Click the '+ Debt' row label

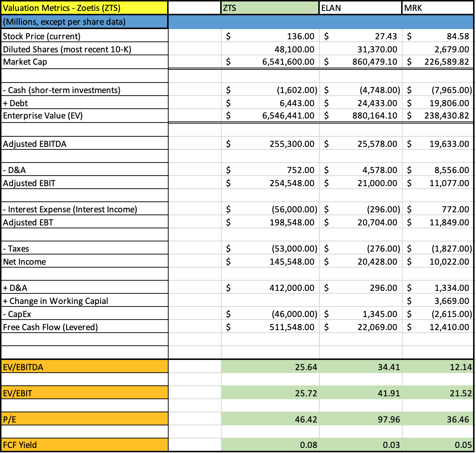point(15,103)
